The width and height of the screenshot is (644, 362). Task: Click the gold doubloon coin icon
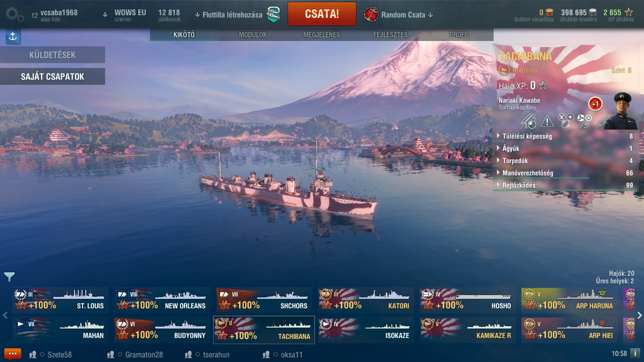tap(551, 13)
